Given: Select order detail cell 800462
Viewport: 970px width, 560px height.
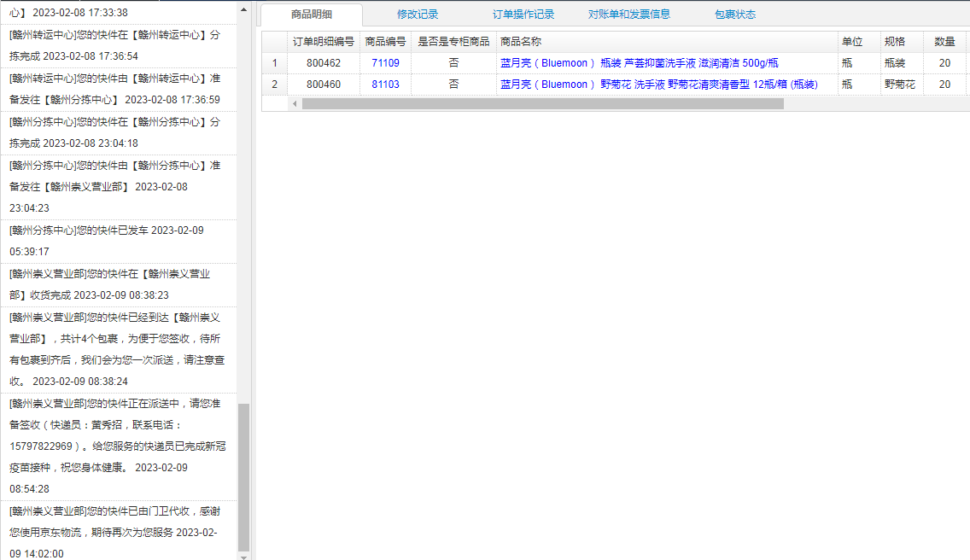Looking at the screenshot, I should pos(324,63).
